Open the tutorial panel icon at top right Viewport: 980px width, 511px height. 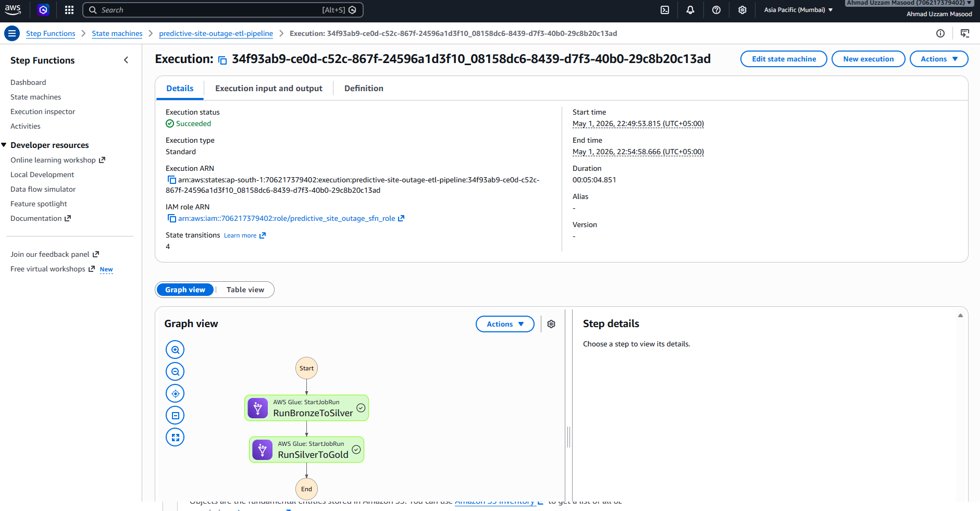[965, 33]
